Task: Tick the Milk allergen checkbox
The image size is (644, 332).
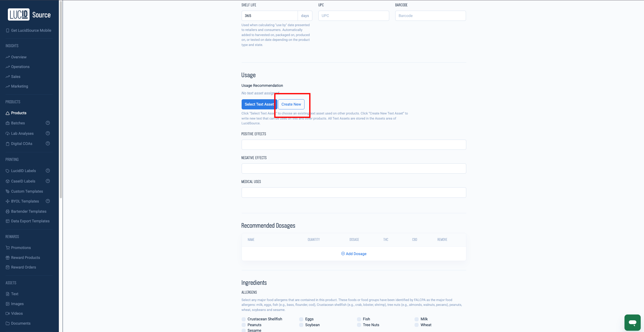Action: pos(417,319)
